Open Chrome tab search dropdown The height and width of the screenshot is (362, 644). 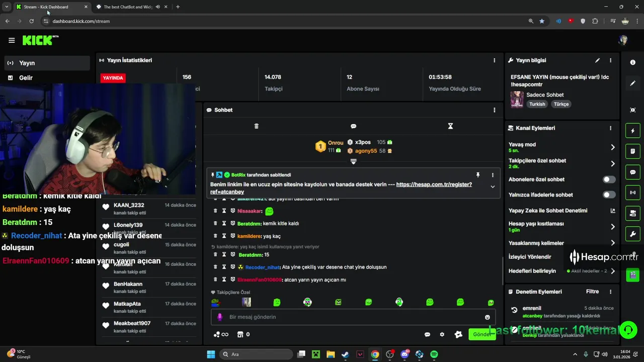[x=7, y=7]
